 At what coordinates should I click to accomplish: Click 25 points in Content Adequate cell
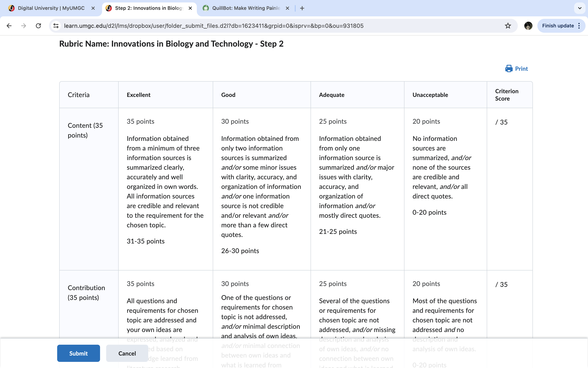tap(333, 121)
